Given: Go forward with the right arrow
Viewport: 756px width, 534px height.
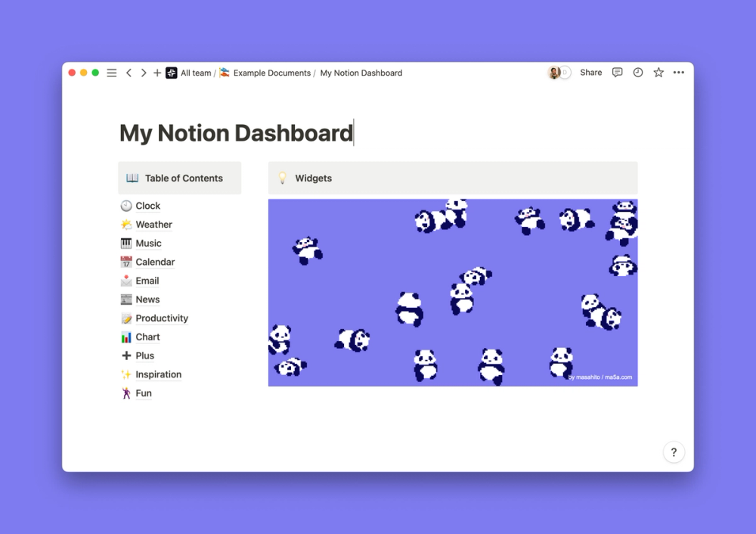Looking at the screenshot, I should (143, 73).
